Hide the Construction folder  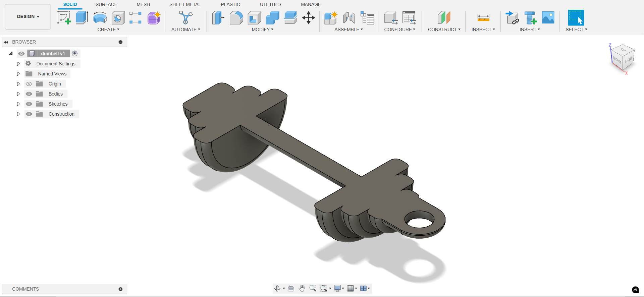point(29,114)
